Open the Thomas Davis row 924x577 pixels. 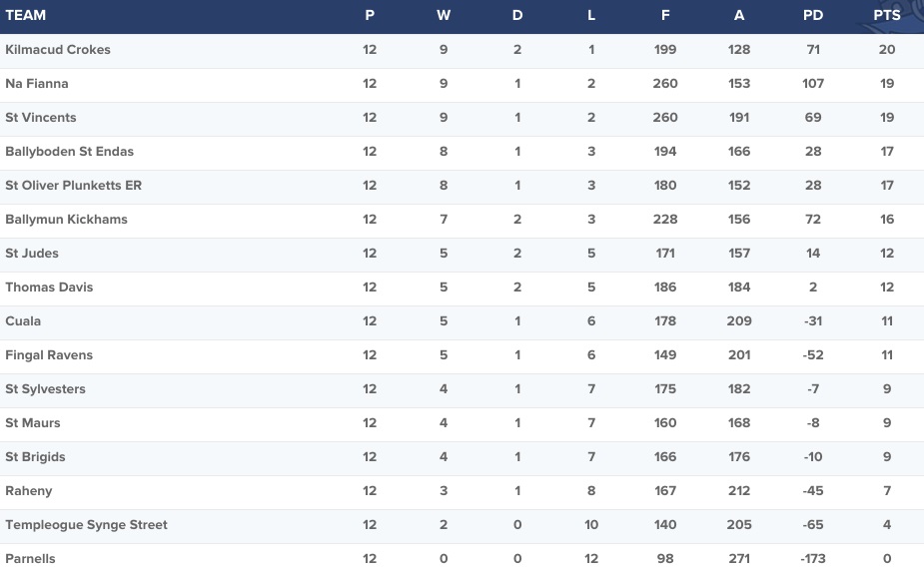(462, 288)
